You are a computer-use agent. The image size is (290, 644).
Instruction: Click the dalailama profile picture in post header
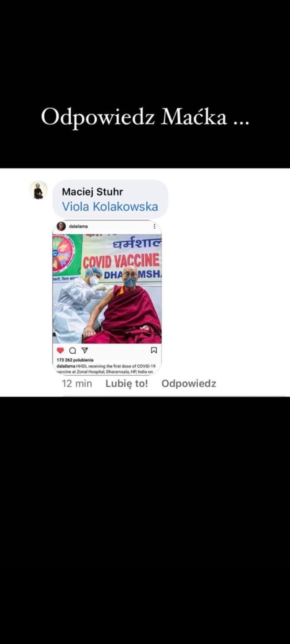[61, 226]
